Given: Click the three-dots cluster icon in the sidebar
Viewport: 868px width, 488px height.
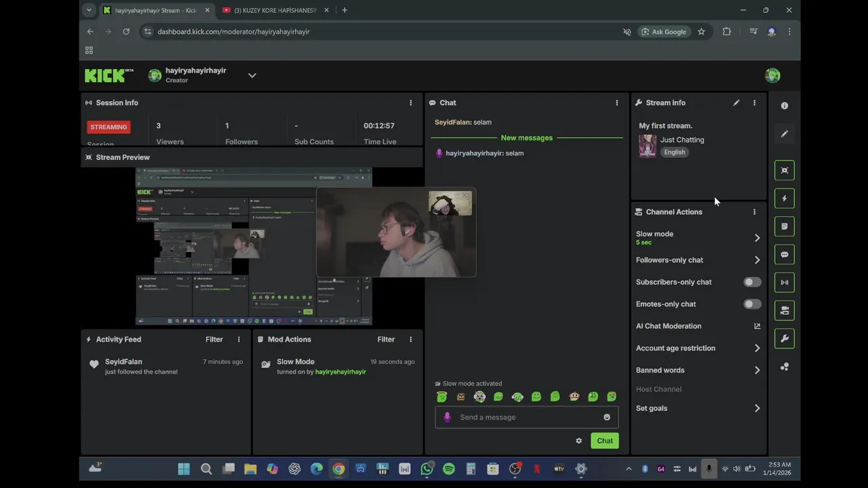Looking at the screenshot, I should tap(785, 367).
